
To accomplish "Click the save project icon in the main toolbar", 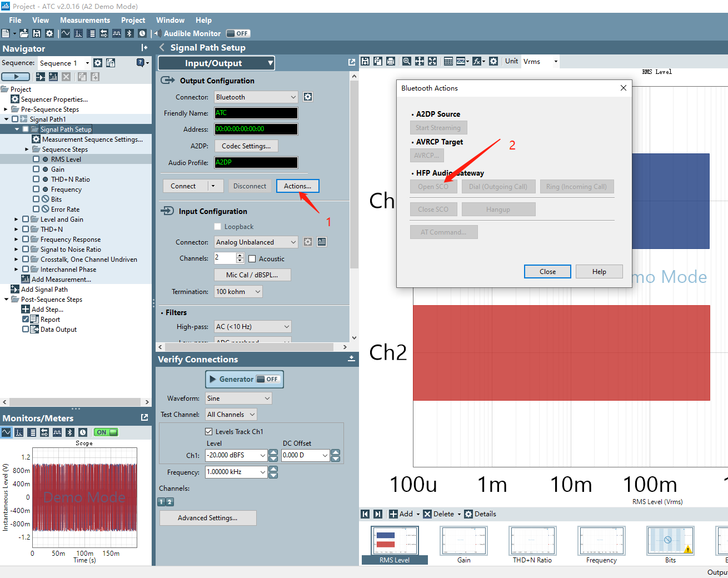I will [37, 33].
